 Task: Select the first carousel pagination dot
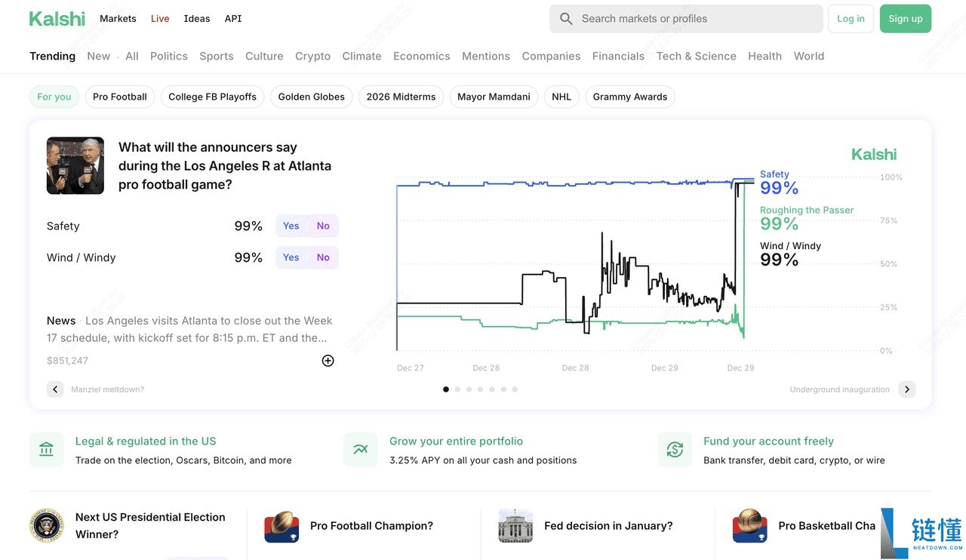click(x=446, y=389)
